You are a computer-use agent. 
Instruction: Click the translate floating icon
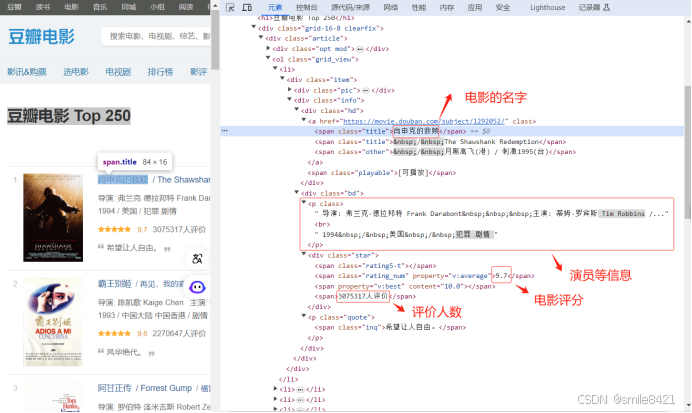pos(197,259)
